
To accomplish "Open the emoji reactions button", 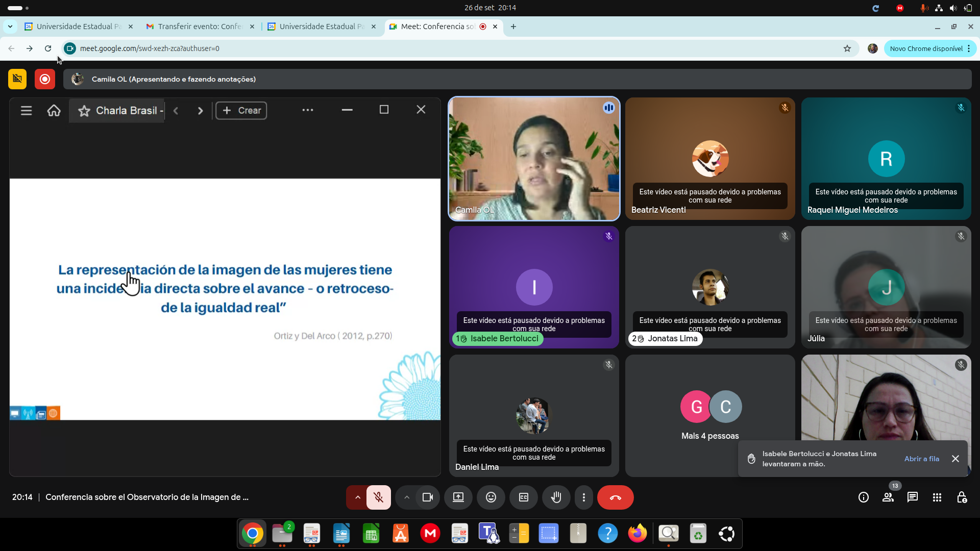I will coord(491,497).
